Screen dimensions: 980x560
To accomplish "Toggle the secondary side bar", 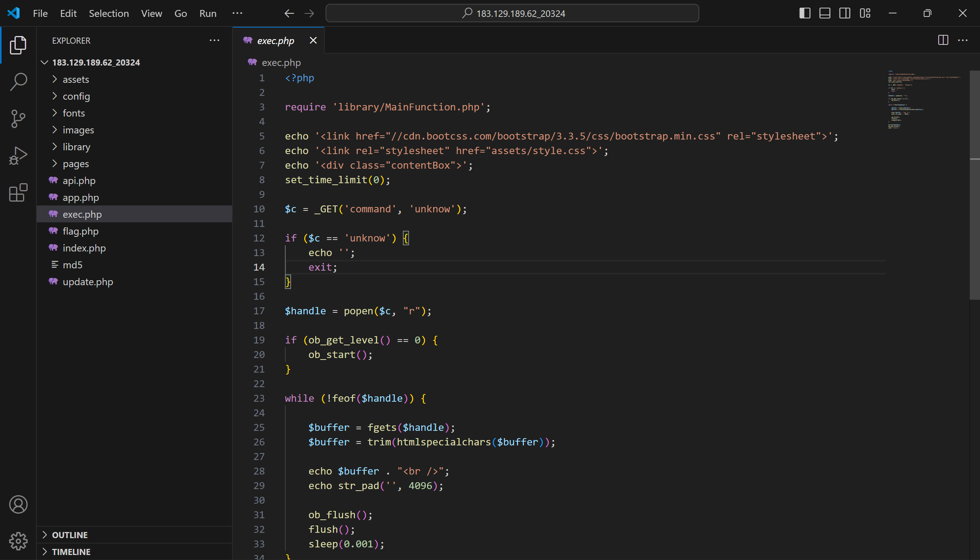I will pos(845,13).
